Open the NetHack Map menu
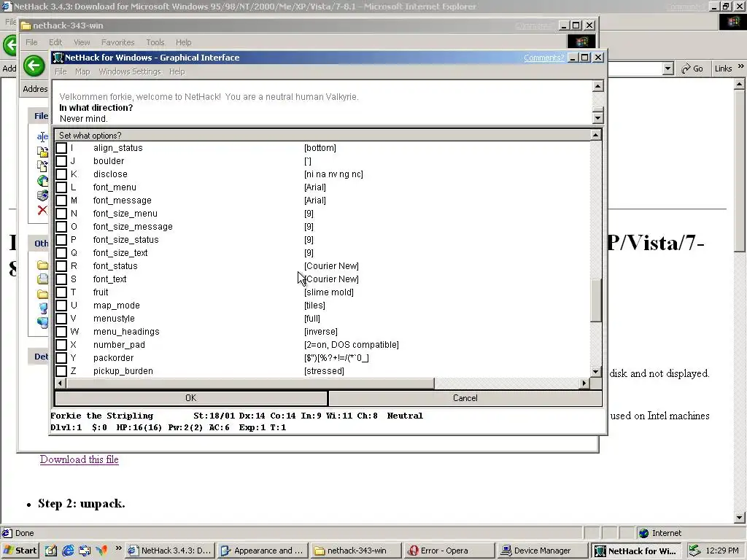The width and height of the screenshot is (747, 560). pyautogui.click(x=82, y=71)
